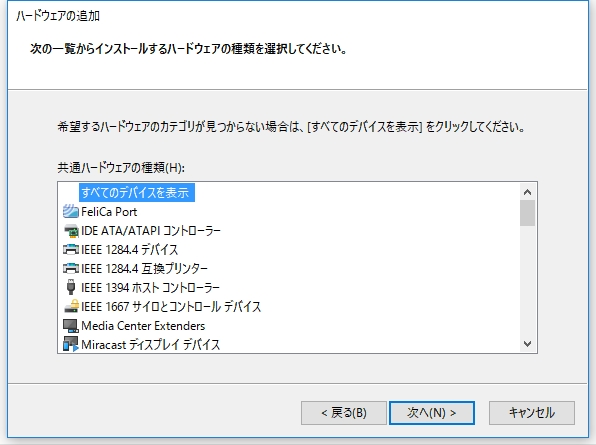Click the Media Center Extenders monitor icon
Image resolution: width=596 pixels, height=445 pixels.
pos(71,326)
